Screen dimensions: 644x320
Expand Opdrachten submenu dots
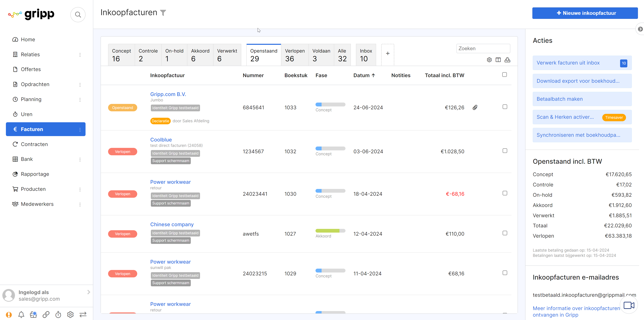pos(80,85)
